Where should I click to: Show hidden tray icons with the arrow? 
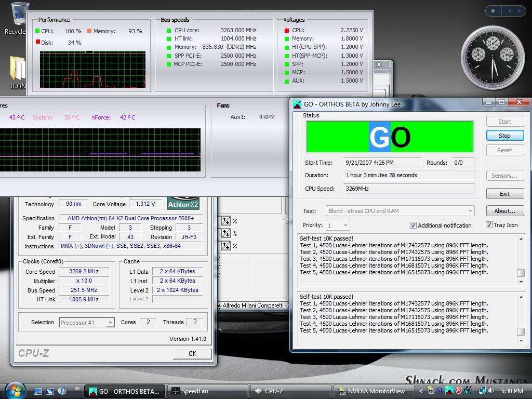click(x=421, y=391)
